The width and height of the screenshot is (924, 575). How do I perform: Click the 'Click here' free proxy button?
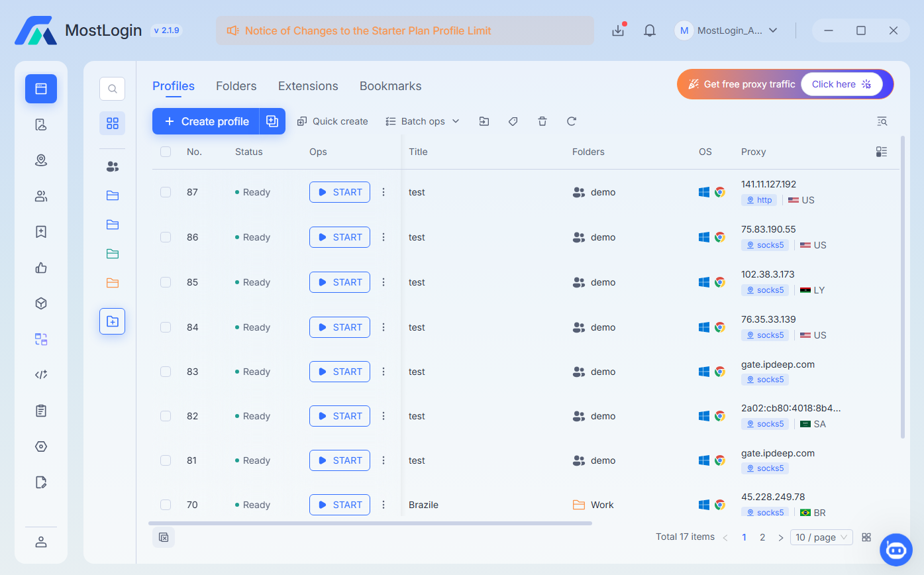pyautogui.click(x=842, y=84)
